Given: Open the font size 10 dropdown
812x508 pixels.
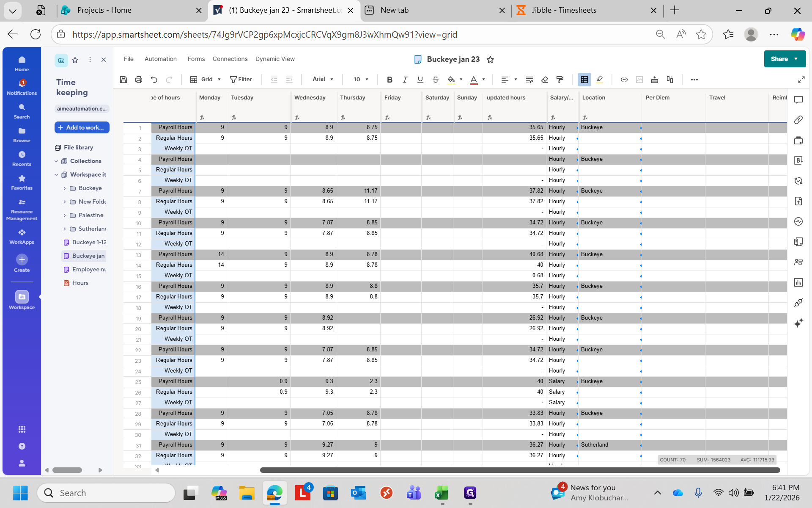Looking at the screenshot, I should pos(361,79).
